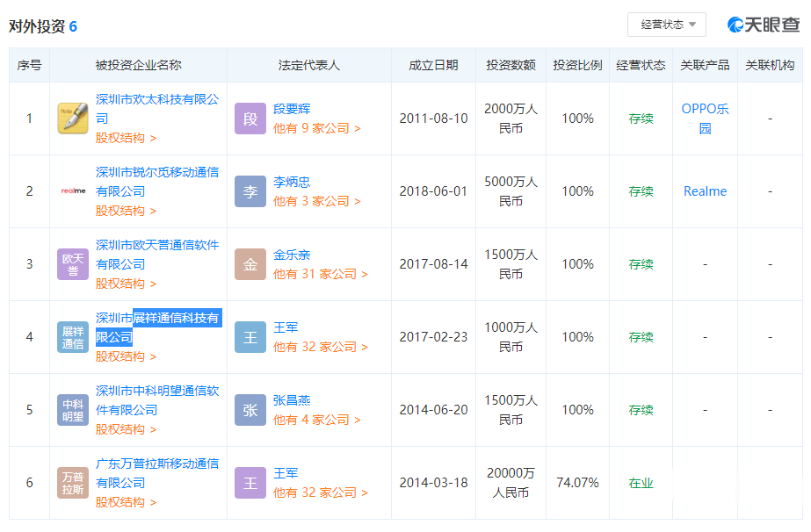Open legal representative 李炳忠's profile

click(291, 182)
